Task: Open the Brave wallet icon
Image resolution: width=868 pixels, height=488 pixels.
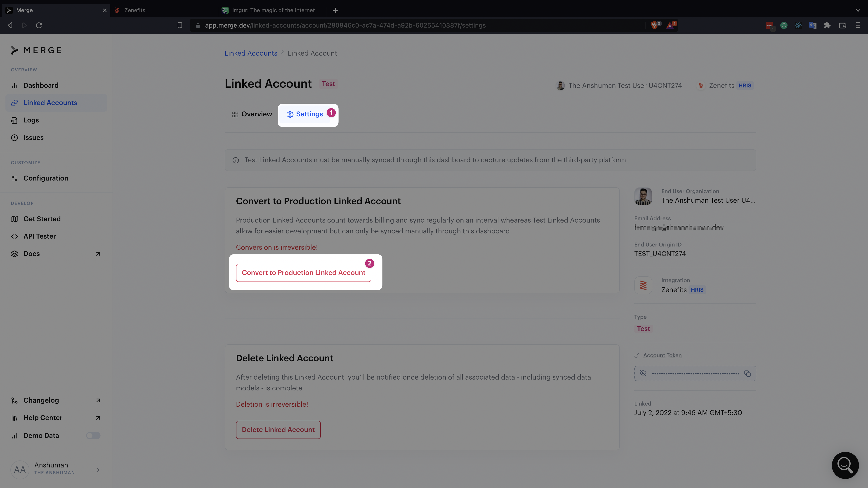Action: pos(842,25)
